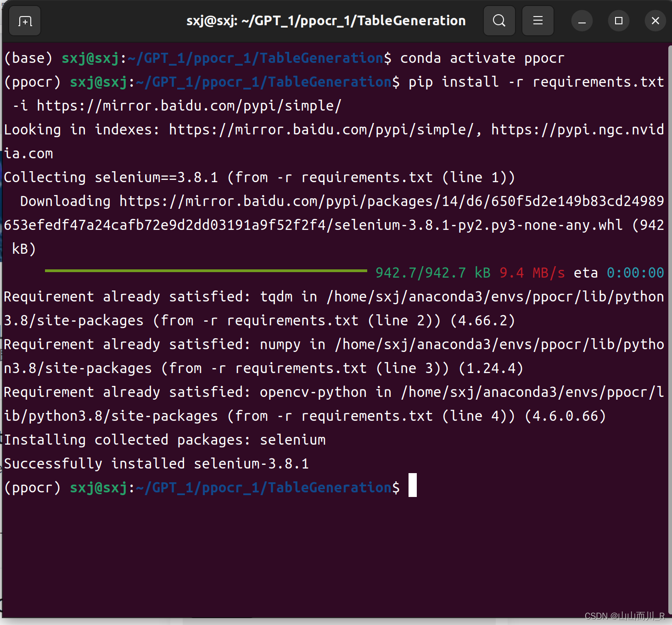Maximize the terminal window

(618, 21)
